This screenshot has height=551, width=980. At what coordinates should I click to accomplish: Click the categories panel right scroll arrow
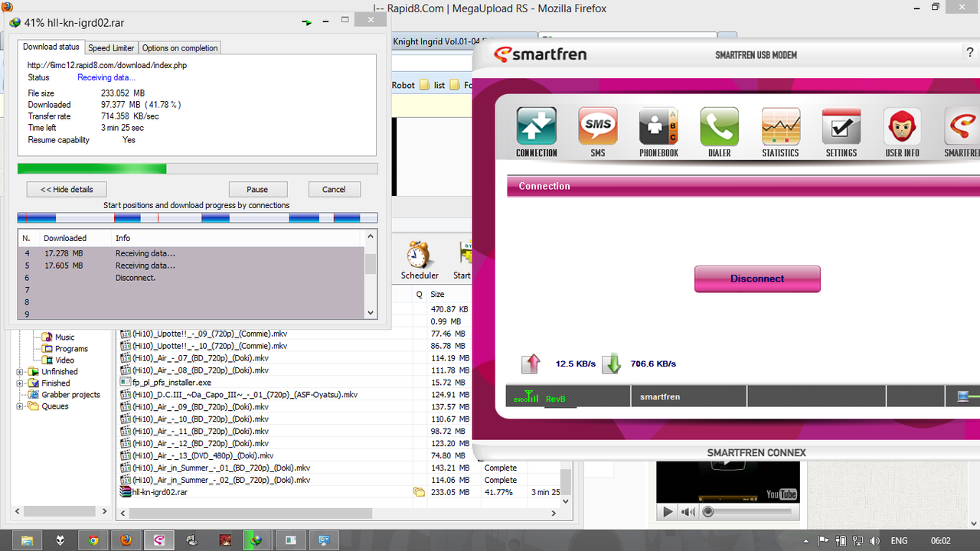pos(105,511)
